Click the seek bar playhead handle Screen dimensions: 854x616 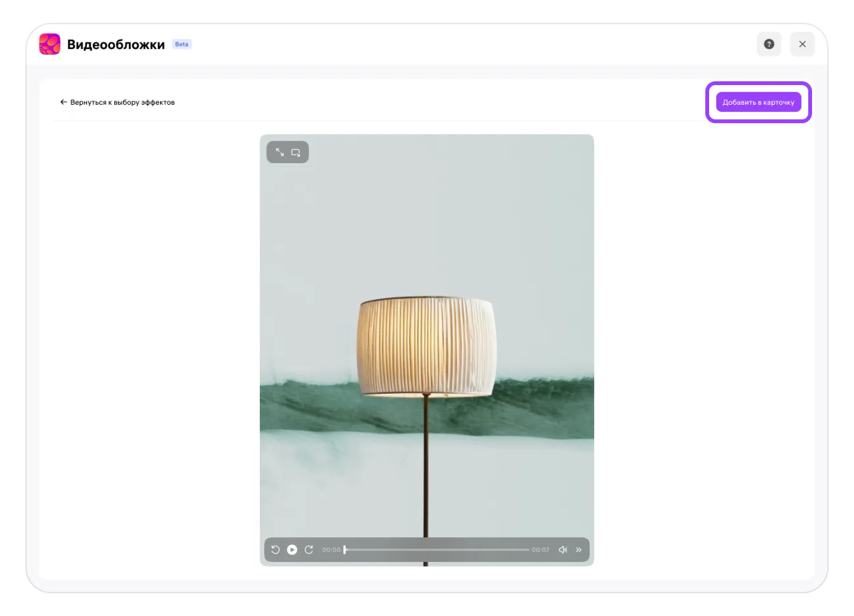[x=345, y=550]
